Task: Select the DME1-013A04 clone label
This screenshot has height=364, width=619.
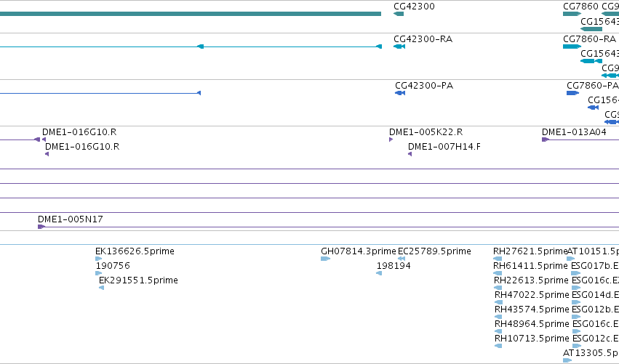Action: coord(574,132)
